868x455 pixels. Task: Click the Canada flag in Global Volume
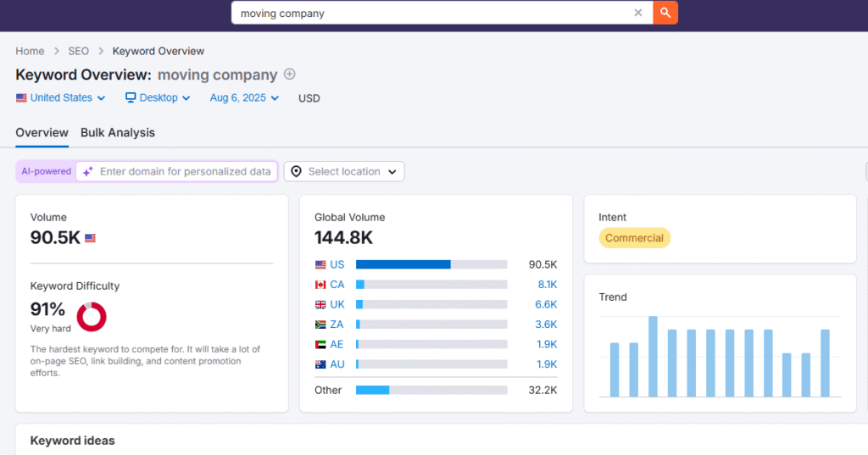[320, 285]
